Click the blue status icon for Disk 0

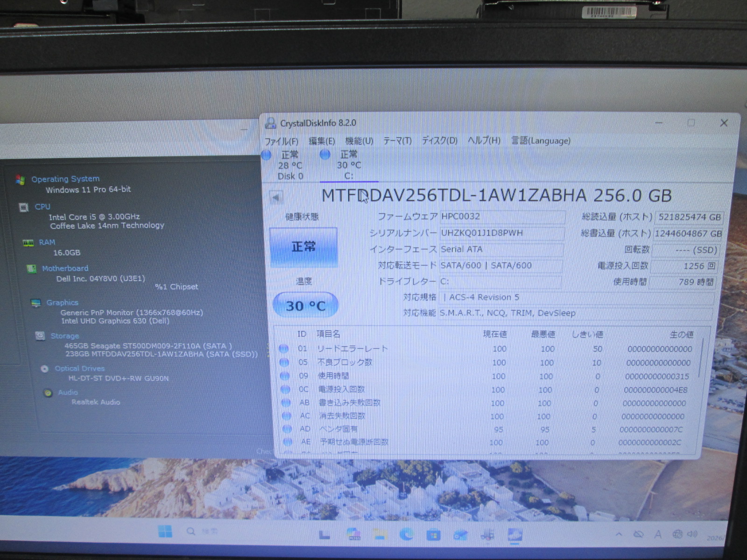[x=267, y=155]
